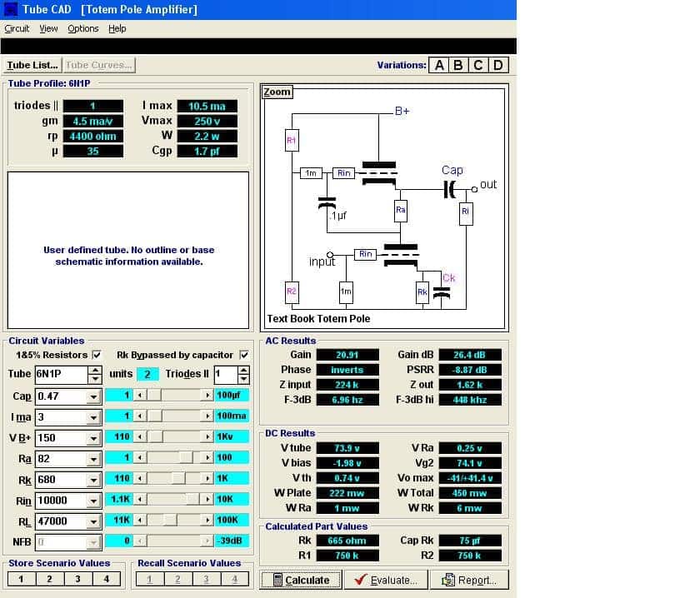700x598 pixels.
Task: Step the Tube selection up
Action: click(95, 370)
